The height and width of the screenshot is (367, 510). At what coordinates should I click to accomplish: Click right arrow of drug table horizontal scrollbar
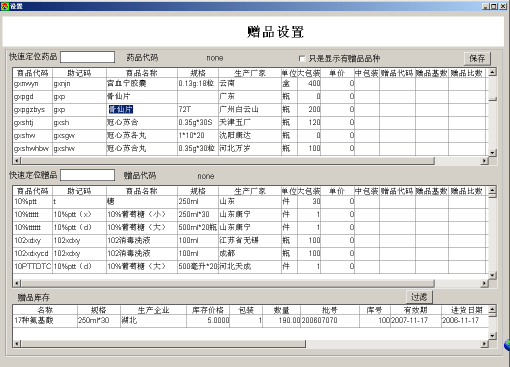coord(484,161)
